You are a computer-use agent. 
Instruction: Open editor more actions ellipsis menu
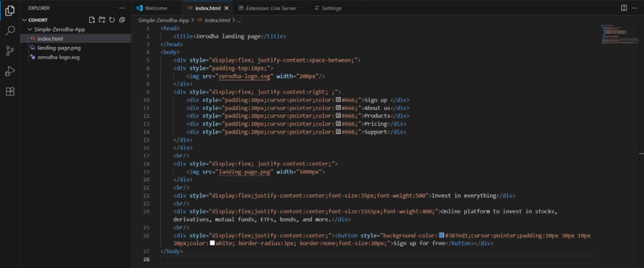tap(635, 8)
